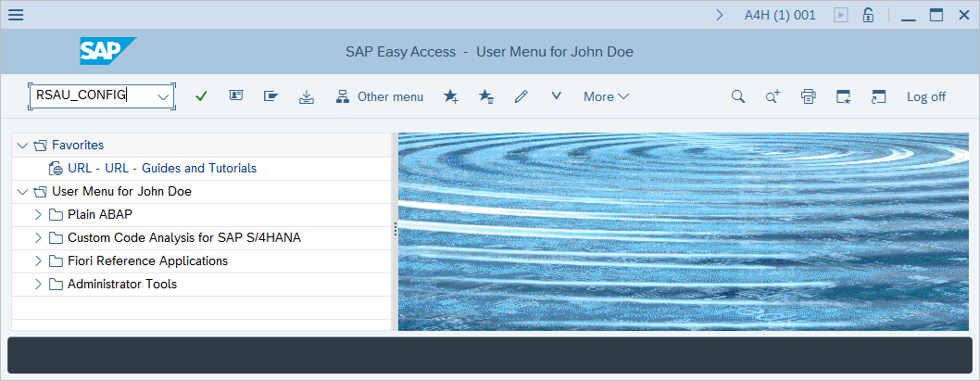Viewport: 980px width, 381px height.
Task: Select User Menu for John Doe node
Action: coord(122,192)
